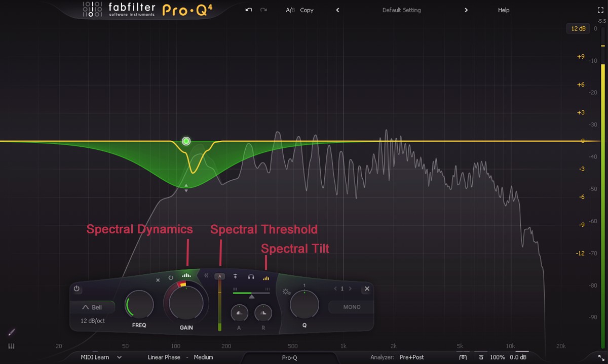
Task: Open the Default Setting preset menu
Action: point(401,10)
